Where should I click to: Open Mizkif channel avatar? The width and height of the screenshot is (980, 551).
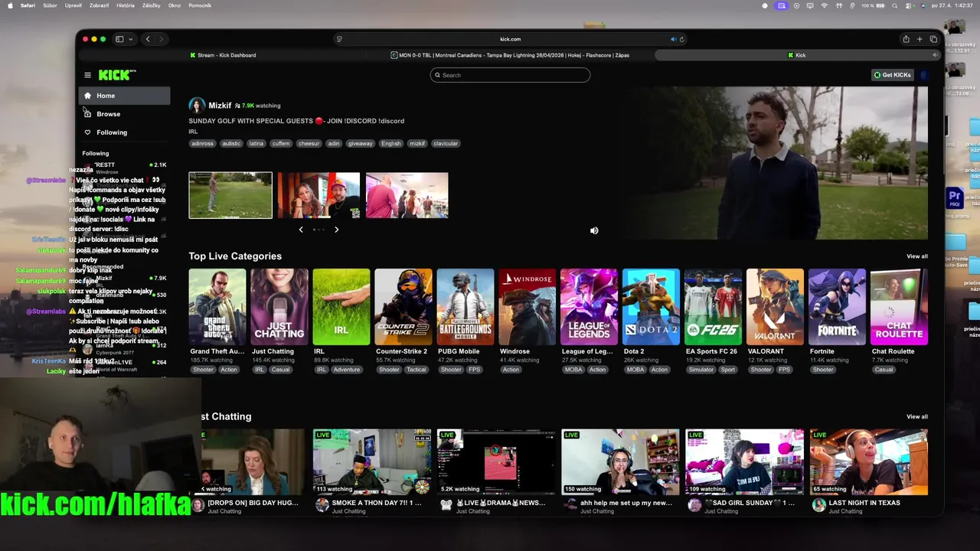(x=197, y=106)
